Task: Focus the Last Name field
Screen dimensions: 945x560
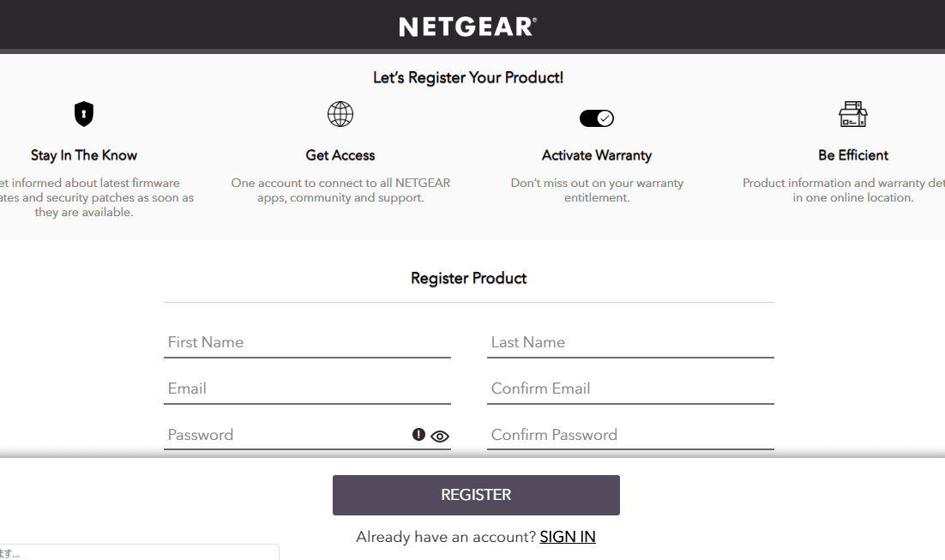Action: (x=630, y=342)
